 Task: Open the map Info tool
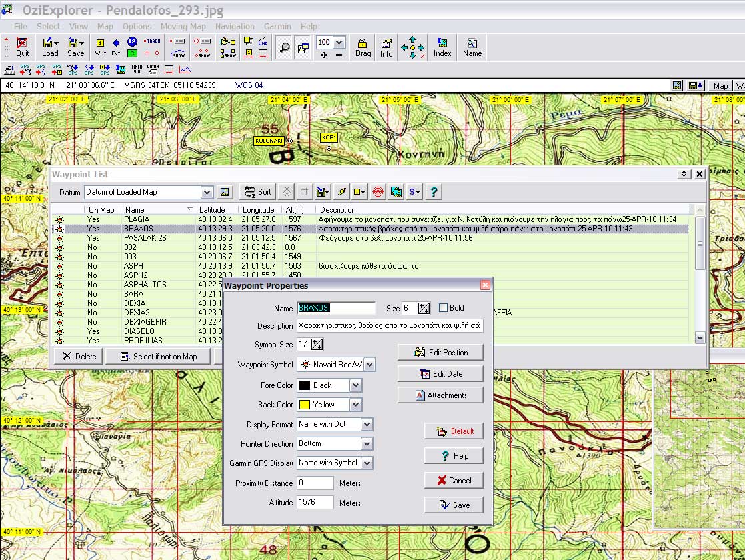(x=386, y=47)
